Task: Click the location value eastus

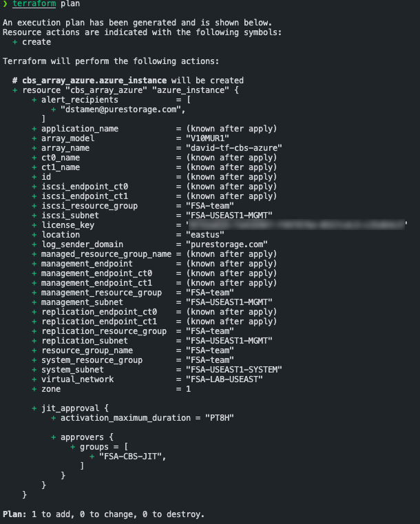Action: (204, 235)
